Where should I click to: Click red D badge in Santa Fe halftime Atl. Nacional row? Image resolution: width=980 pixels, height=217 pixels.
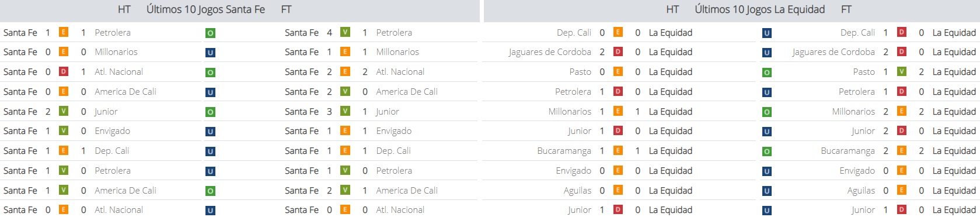[64, 71]
